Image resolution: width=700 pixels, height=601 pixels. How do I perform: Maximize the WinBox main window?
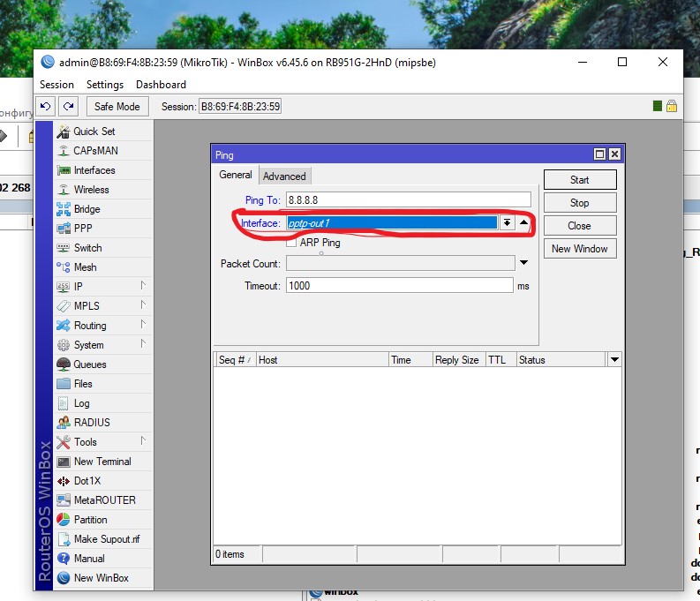point(622,62)
